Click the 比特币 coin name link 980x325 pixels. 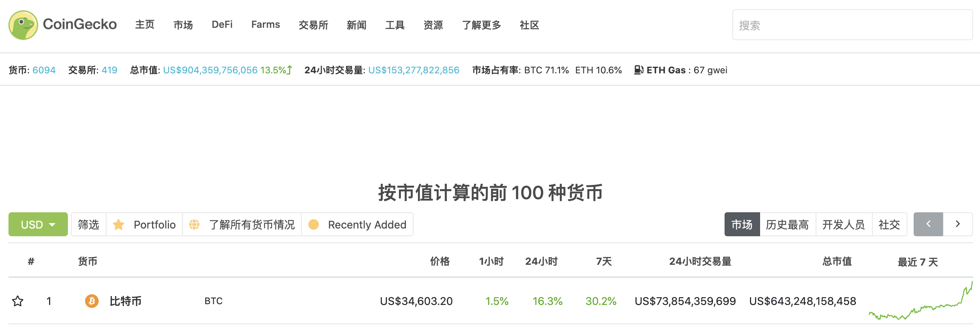[x=126, y=301]
